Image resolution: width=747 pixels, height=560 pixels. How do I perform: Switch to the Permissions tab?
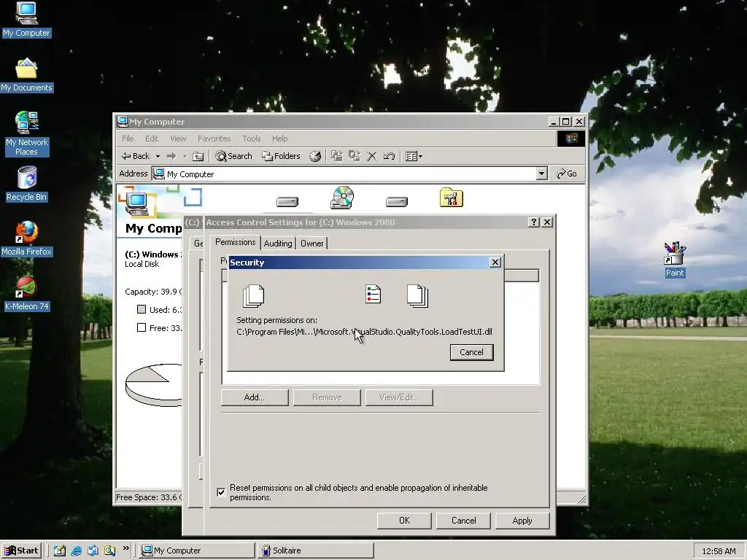236,242
